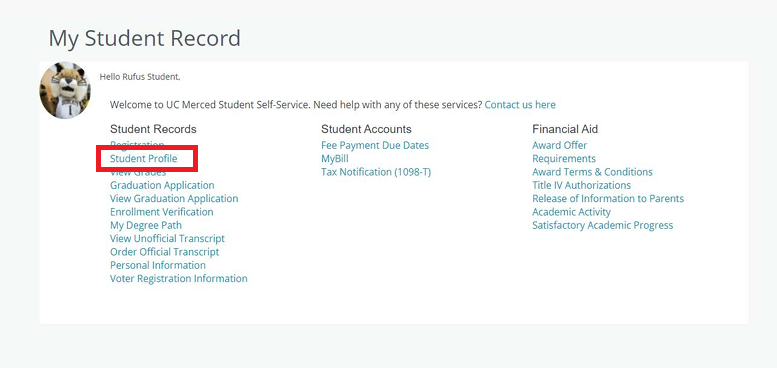Select View Graduation Application
Viewport: 777px width, 368px height.
point(174,199)
